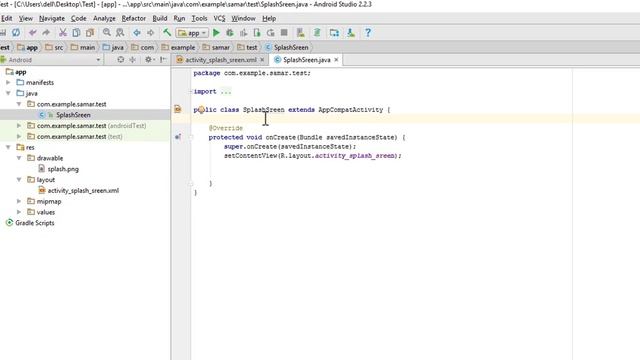Collapse the java folder
The image size is (640, 360).
coord(8,93)
